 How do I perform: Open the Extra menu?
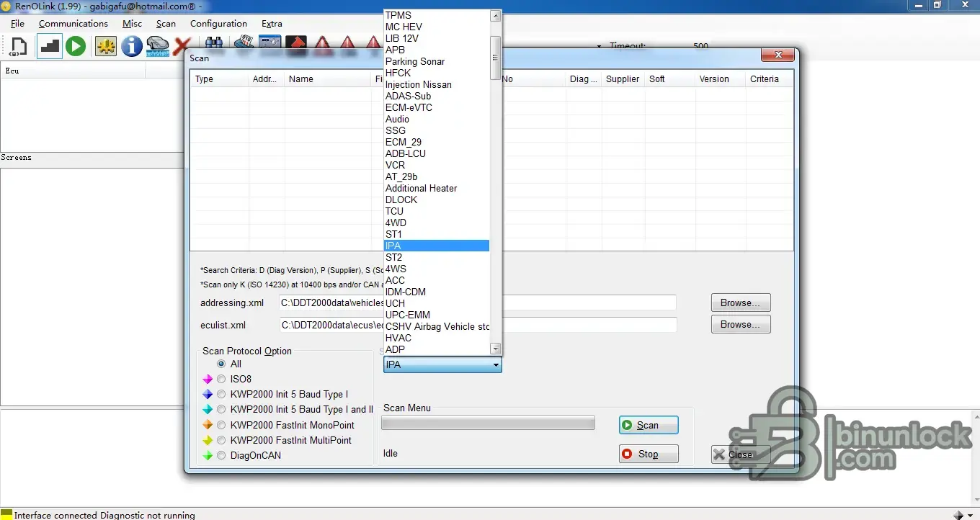[x=272, y=24]
